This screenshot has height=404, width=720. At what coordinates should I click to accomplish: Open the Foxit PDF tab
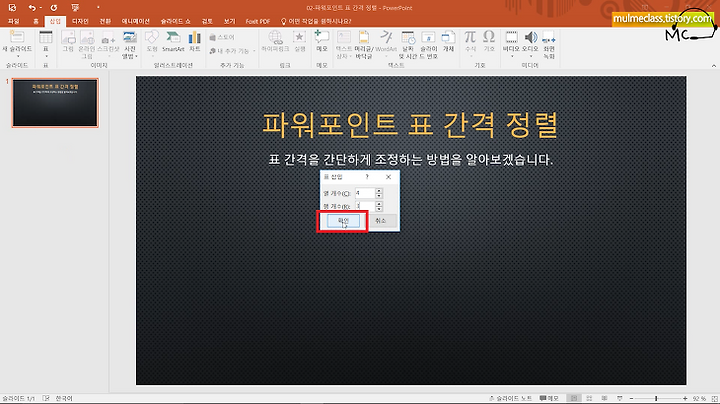coord(258,21)
